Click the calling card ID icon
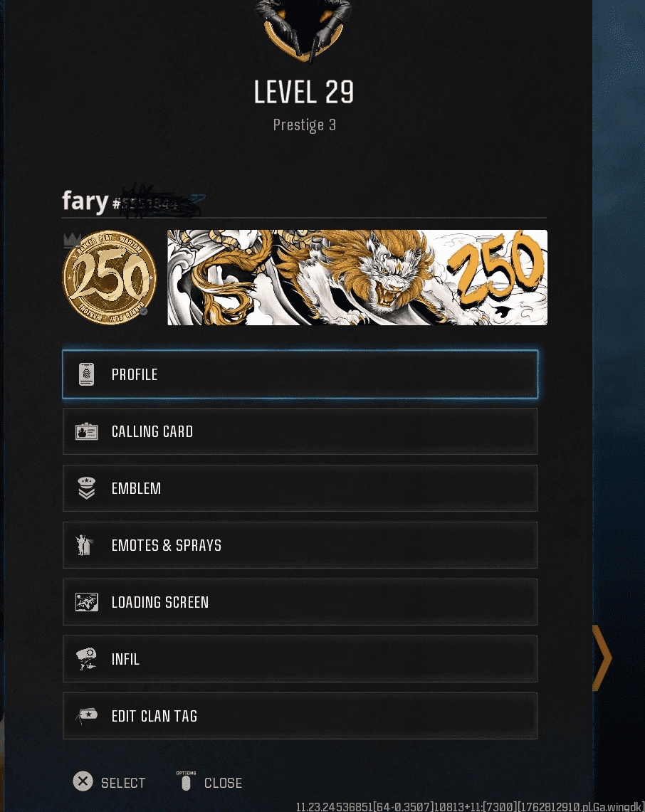This screenshot has width=645, height=812. pos(87,431)
